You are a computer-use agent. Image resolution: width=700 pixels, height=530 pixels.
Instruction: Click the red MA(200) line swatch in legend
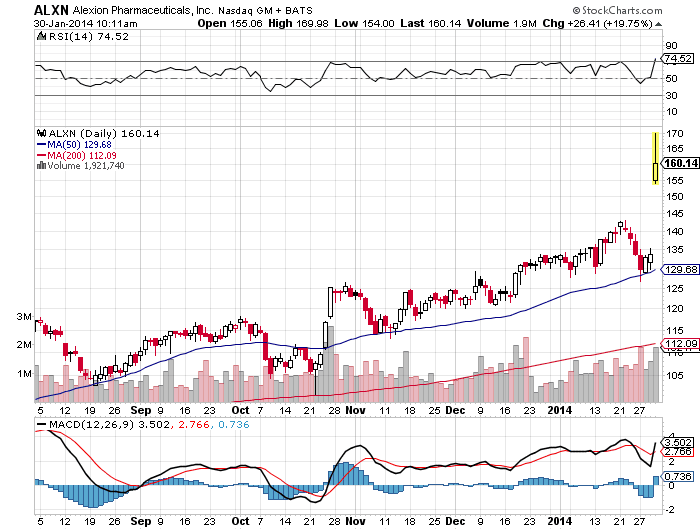pos(42,155)
